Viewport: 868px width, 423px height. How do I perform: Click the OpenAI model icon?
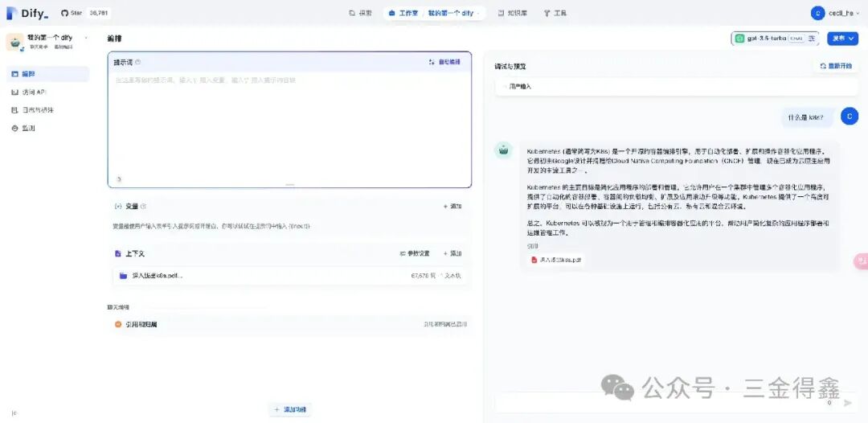tap(739, 39)
